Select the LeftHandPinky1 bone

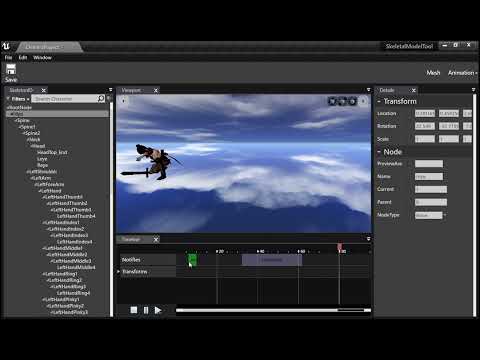point(62,299)
